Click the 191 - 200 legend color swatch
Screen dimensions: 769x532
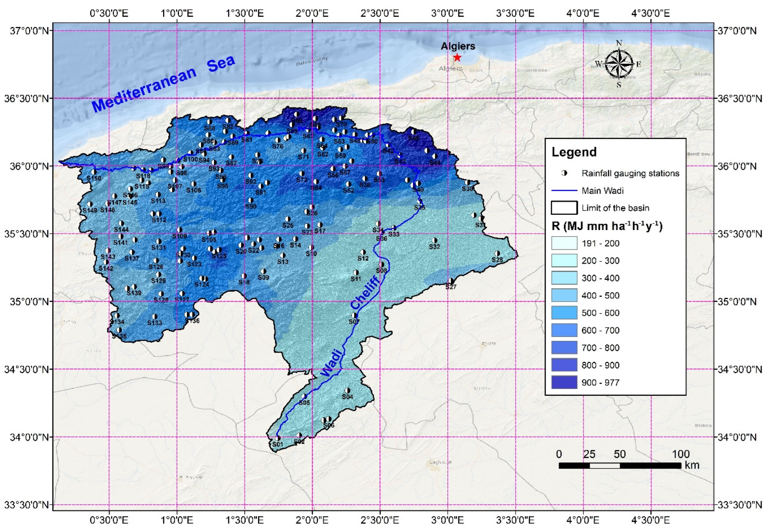click(x=564, y=243)
